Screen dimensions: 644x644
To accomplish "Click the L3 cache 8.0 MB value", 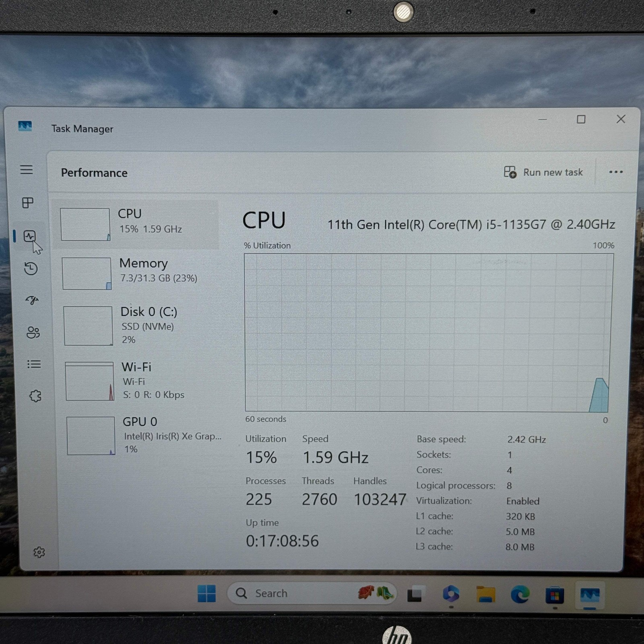I will [520, 547].
